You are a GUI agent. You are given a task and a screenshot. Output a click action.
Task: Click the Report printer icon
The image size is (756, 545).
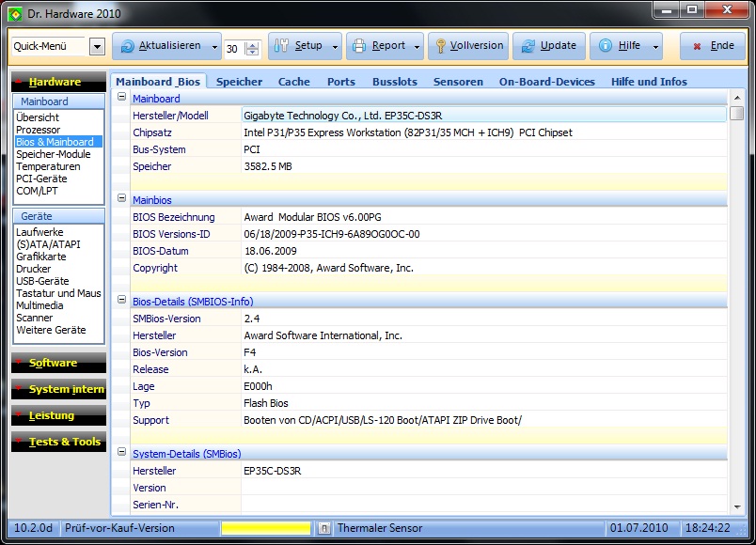coord(358,46)
